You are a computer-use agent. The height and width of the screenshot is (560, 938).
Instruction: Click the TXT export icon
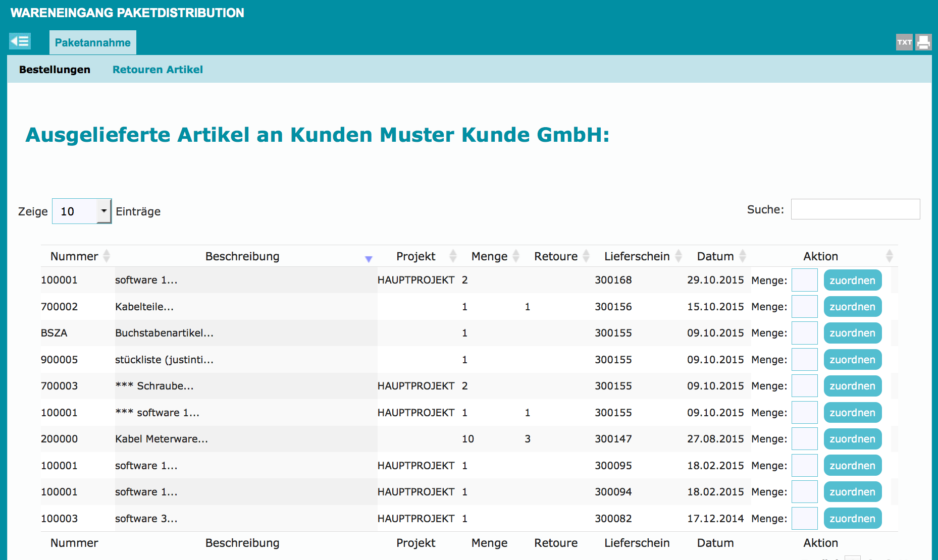(x=904, y=42)
